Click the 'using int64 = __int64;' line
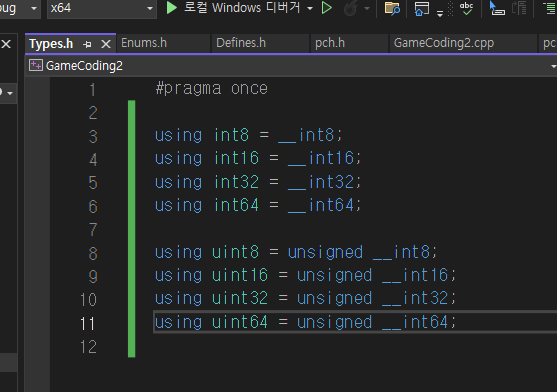Screen dimensions: 557x392 258,205
